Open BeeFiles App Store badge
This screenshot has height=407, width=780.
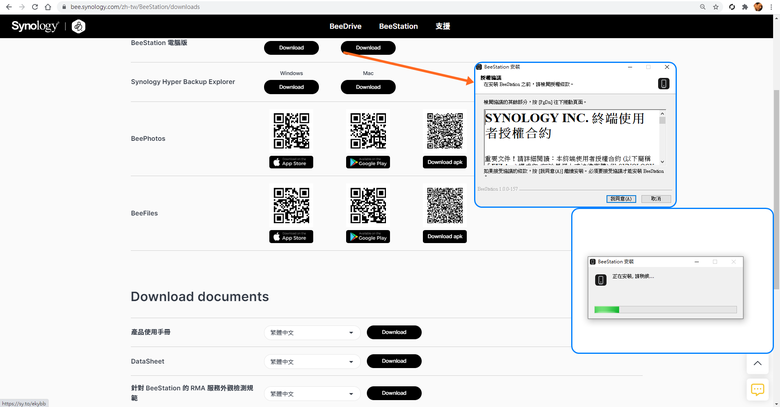(x=291, y=237)
